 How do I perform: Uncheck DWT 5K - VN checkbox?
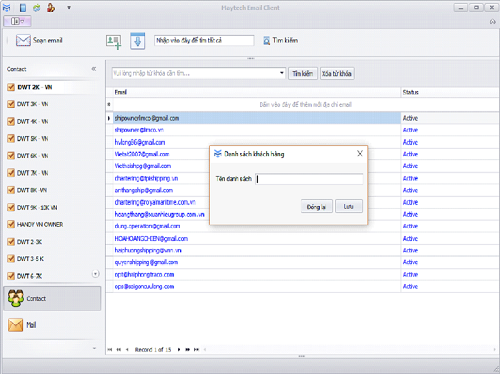coord(11,138)
